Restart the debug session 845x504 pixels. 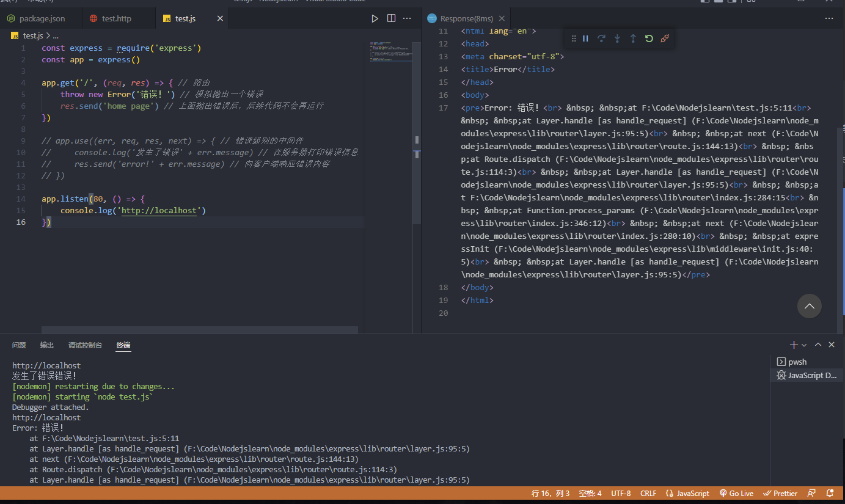pos(649,38)
